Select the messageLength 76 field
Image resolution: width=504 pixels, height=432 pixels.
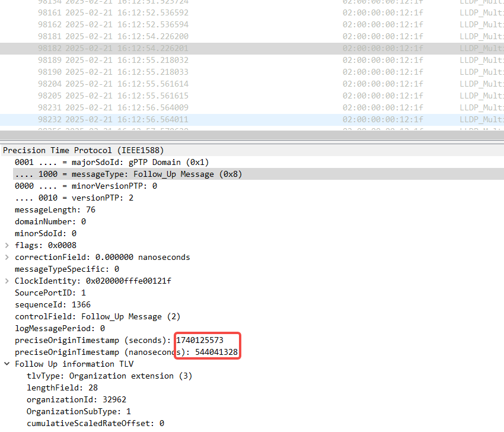[53, 209]
